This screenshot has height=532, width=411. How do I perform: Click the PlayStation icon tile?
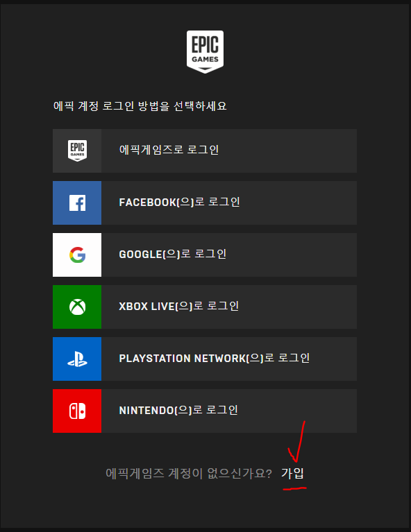(77, 359)
